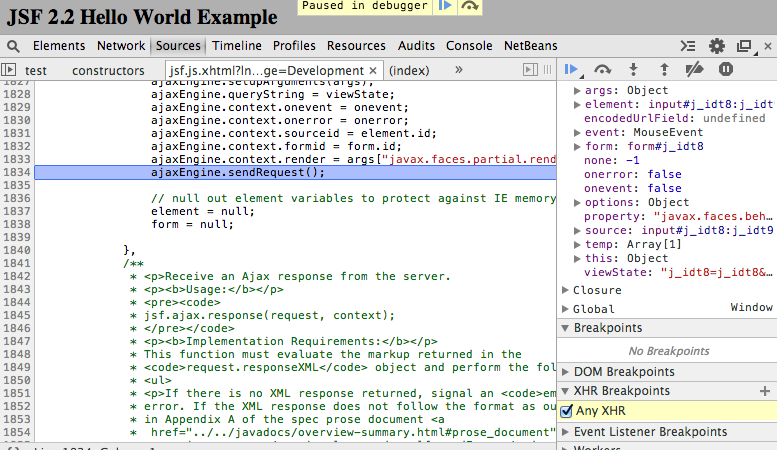
Task: Click the encodedUrlField undefined row
Action: tap(674, 118)
